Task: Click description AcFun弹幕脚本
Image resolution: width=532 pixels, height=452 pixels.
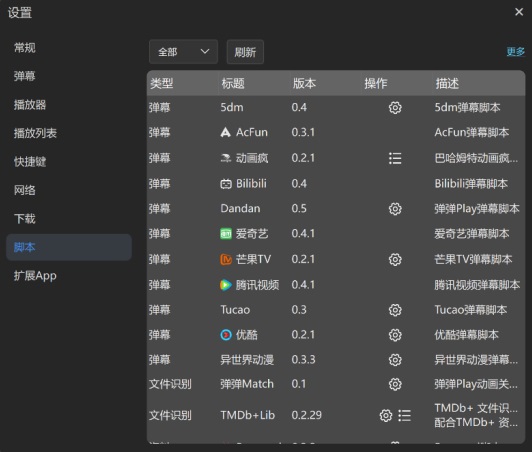Action: pos(472,132)
